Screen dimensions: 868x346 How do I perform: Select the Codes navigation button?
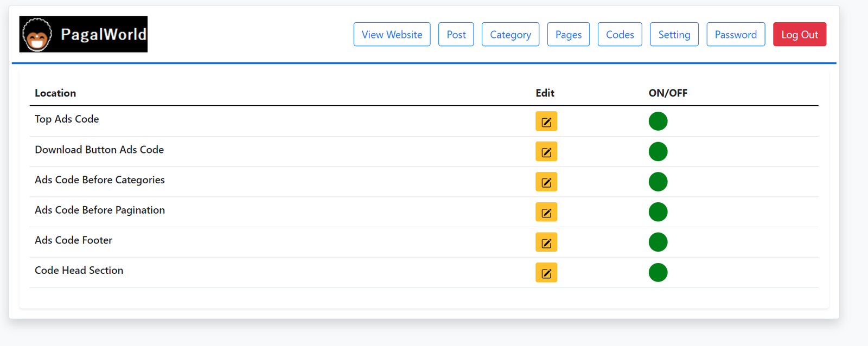620,34
